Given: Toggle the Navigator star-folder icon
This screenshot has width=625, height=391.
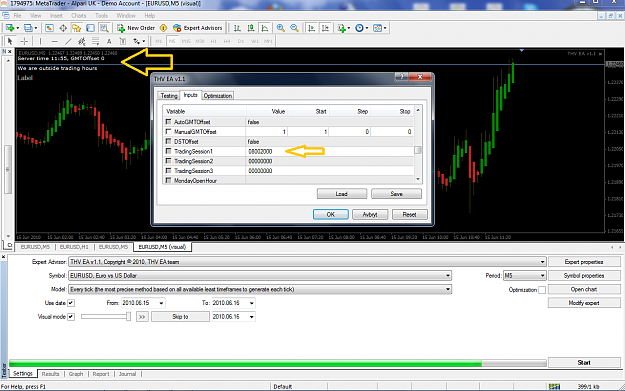Looking at the screenshot, I should pyautogui.click(x=77, y=28).
